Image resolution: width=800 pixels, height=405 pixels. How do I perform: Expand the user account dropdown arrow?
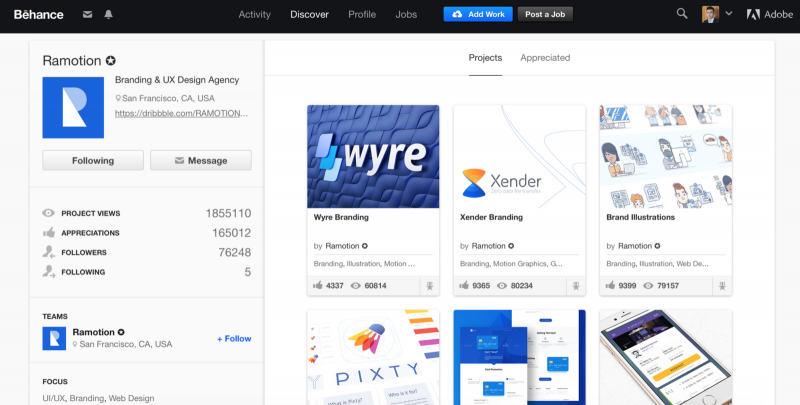pos(729,14)
